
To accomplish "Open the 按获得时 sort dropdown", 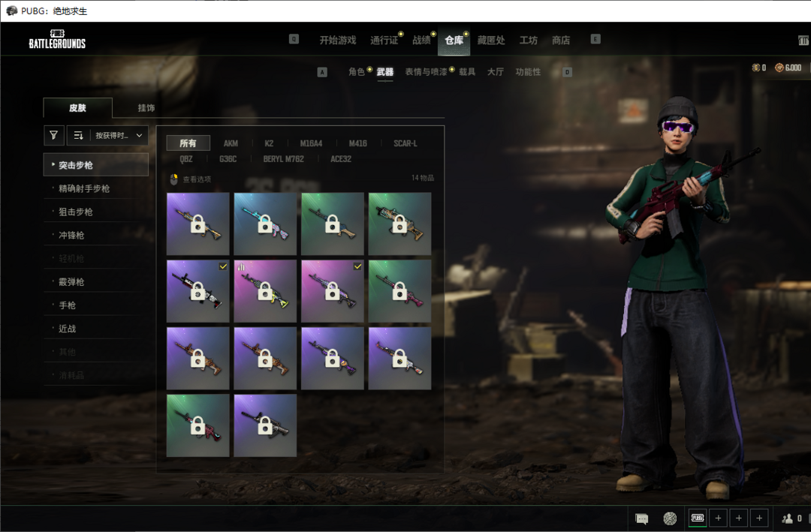I will click(x=119, y=136).
